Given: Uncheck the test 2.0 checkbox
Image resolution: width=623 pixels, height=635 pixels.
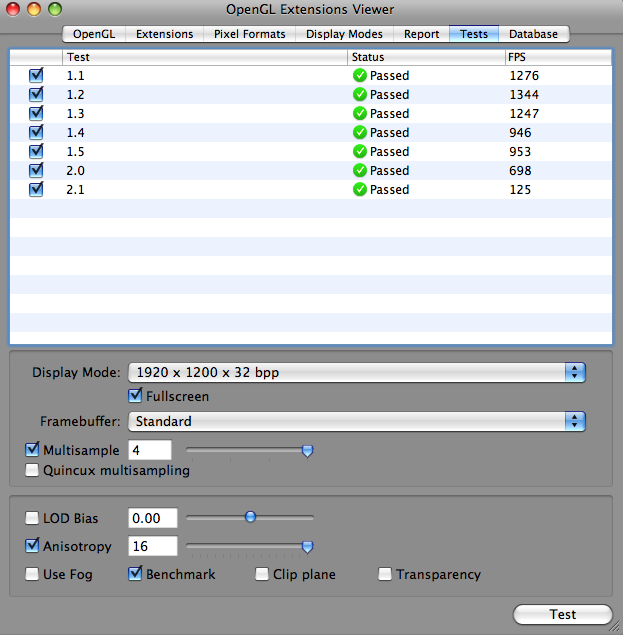Looking at the screenshot, I should click(36, 170).
